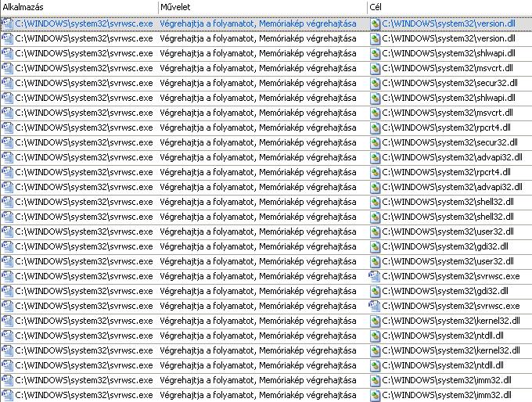Click the DLL icon beside upper advapi32.dll entry
The width and height of the screenshot is (532, 402).
point(375,158)
